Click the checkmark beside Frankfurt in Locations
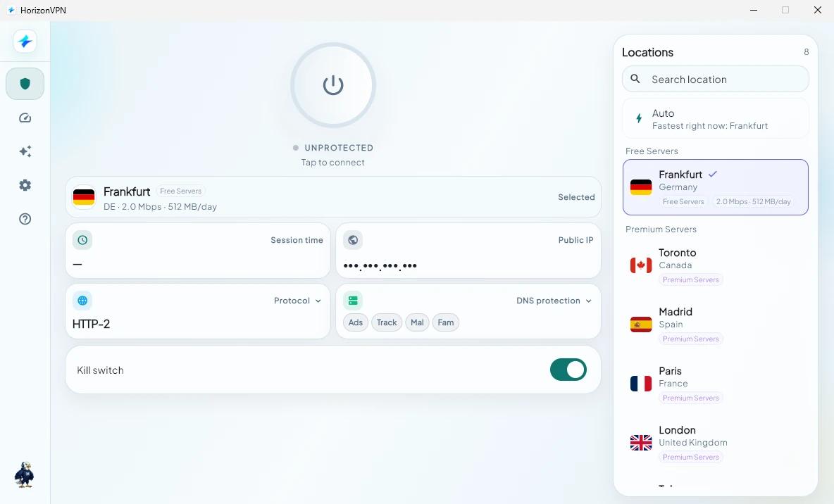This screenshot has width=834, height=504. click(x=713, y=174)
